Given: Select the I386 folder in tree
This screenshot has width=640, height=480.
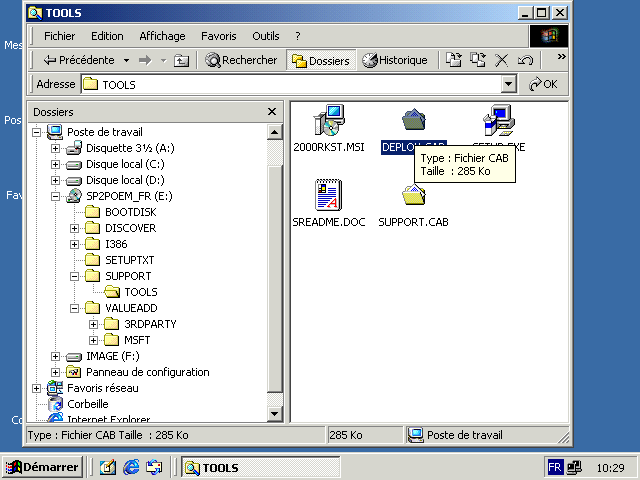Looking at the screenshot, I should (116, 244).
